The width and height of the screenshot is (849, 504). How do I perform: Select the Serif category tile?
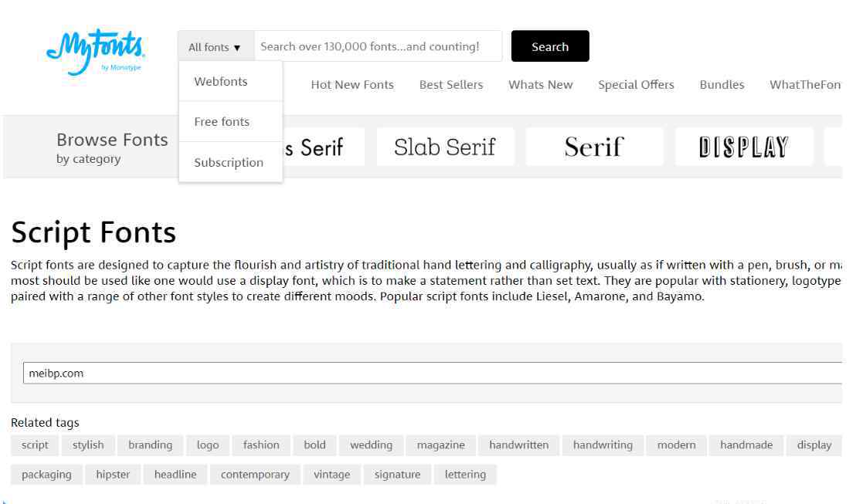pos(593,147)
